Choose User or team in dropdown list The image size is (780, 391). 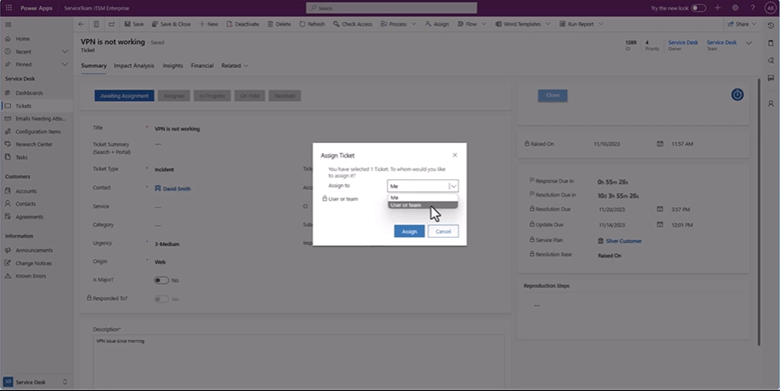(x=423, y=205)
